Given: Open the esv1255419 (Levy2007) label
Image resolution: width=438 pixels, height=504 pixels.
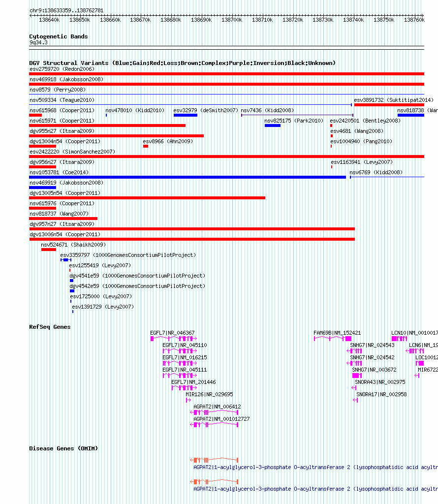Looking at the screenshot, I should coord(100,265).
